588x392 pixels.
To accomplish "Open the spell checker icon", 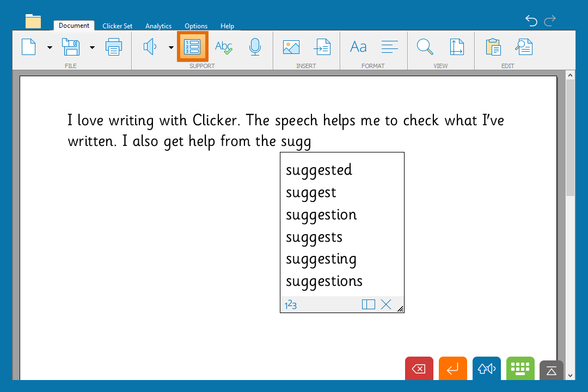I will pyautogui.click(x=223, y=47).
